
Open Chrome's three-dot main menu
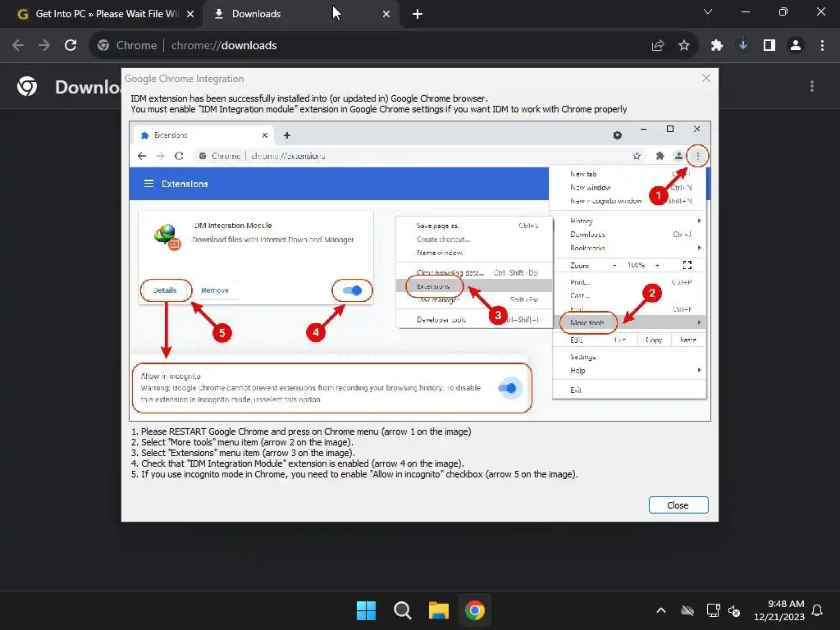coord(822,46)
